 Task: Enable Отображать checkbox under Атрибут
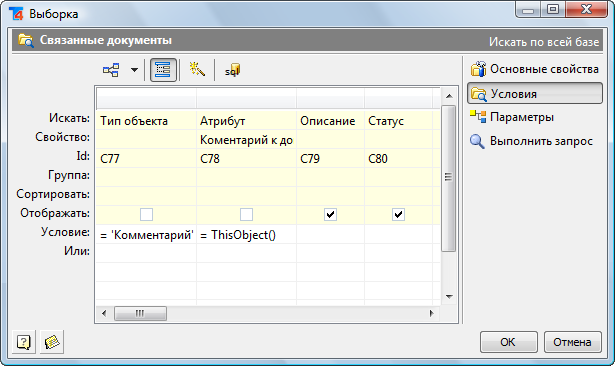[246, 215]
